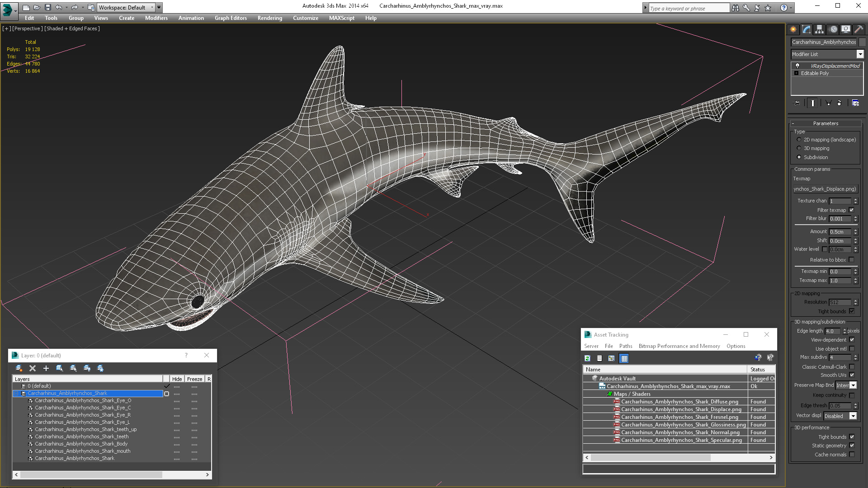Viewport: 868px width, 488px height.
Task: Click Hide column header in Layer dialog
Action: [177, 379]
